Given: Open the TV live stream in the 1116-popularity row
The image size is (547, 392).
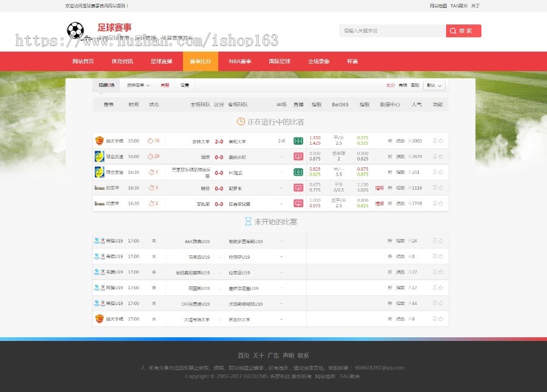Looking at the screenshot, I should point(298,188).
